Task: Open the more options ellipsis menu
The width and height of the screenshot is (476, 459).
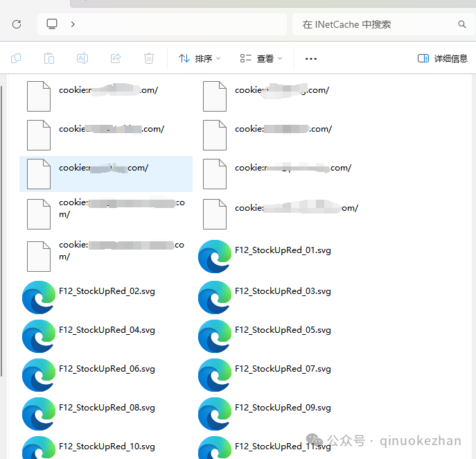Action: click(x=311, y=59)
